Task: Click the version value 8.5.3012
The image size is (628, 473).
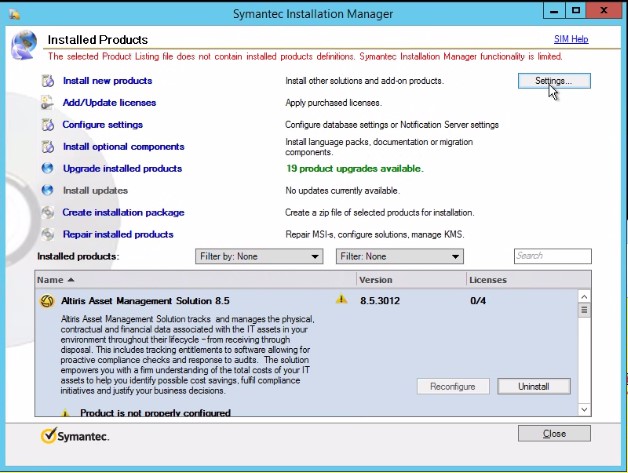Action: (x=380, y=301)
